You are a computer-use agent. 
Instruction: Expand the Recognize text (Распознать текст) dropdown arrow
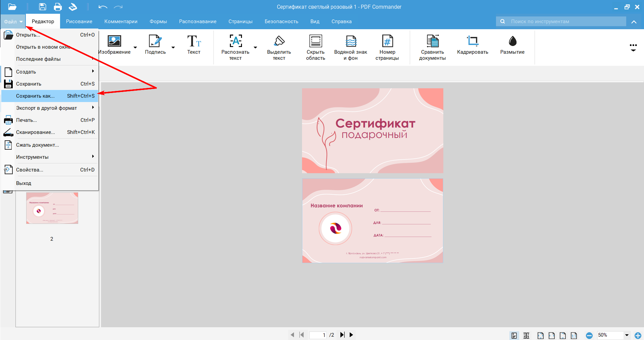tap(255, 48)
